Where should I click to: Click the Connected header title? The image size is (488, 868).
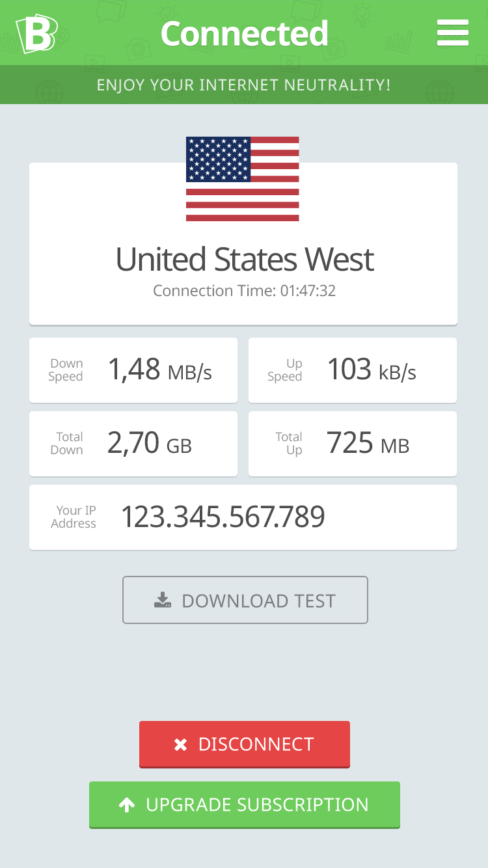click(244, 34)
